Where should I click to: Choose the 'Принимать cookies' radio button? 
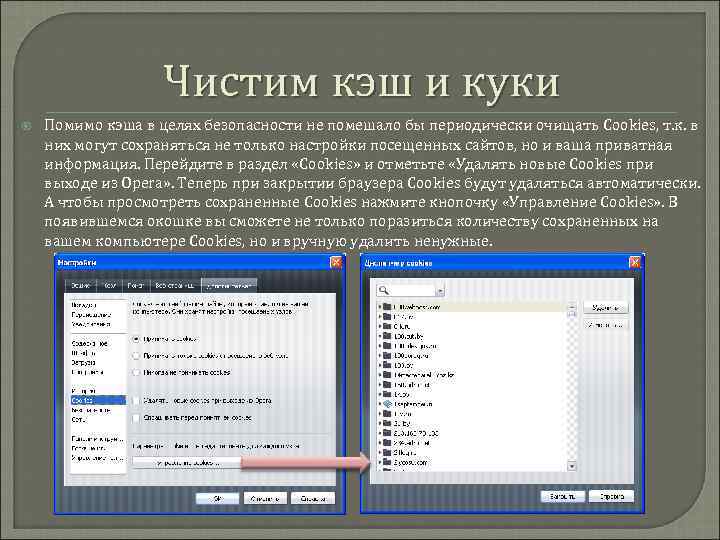tap(136, 339)
